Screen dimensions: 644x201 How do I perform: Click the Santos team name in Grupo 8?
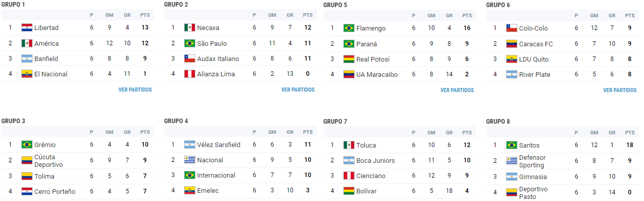pos(530,145)
